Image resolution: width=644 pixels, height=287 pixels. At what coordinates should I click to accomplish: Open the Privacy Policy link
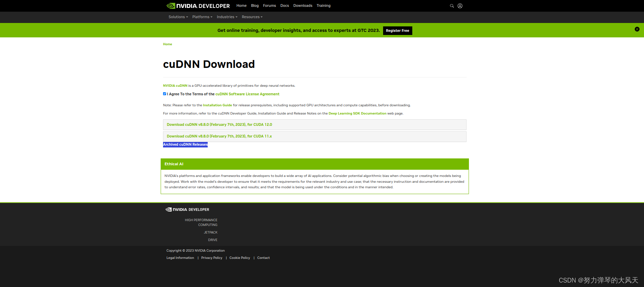[x=212, y=258]
